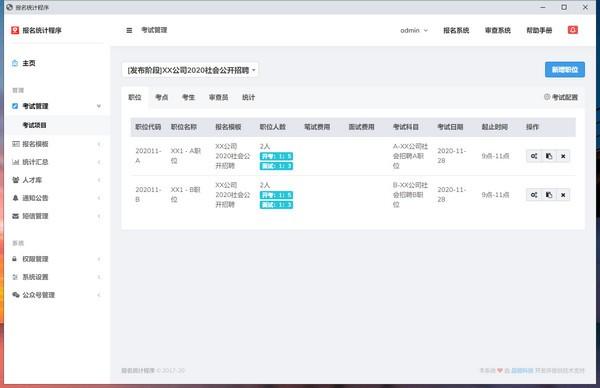This screenshot has width=600, height=388.
Task: Expand the 统计汇总 menu chevron
Action: [99, 162]
